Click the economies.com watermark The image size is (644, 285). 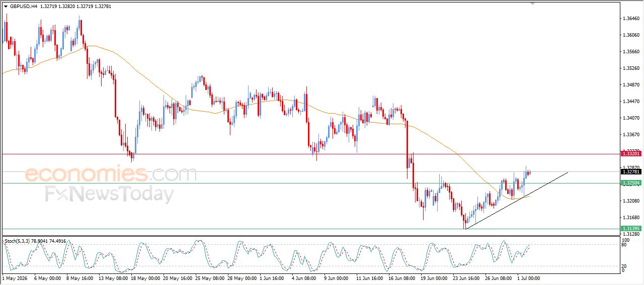pos(111,174)
